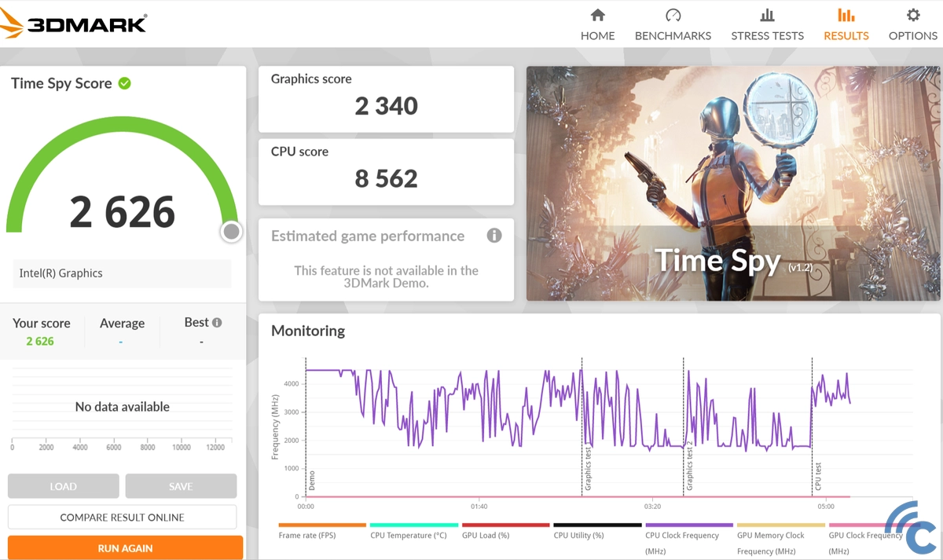
Task: Click the gray score gauge indicator knob
Action: click(x=231, y=232)
